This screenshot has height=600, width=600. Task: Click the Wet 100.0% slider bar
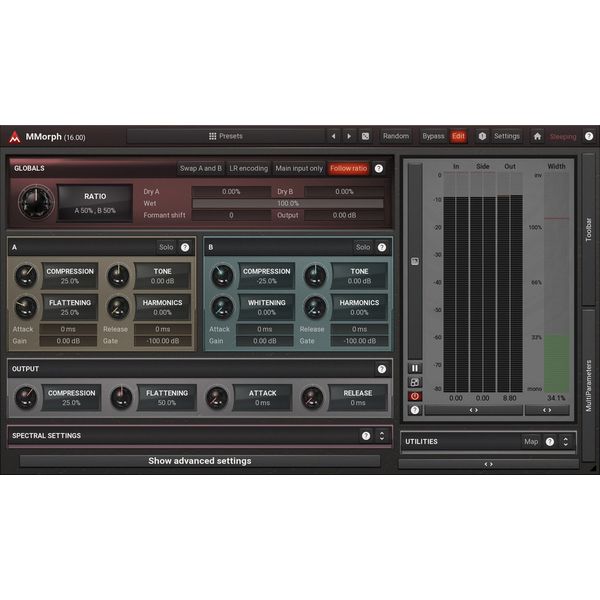(x=288, y=203)
